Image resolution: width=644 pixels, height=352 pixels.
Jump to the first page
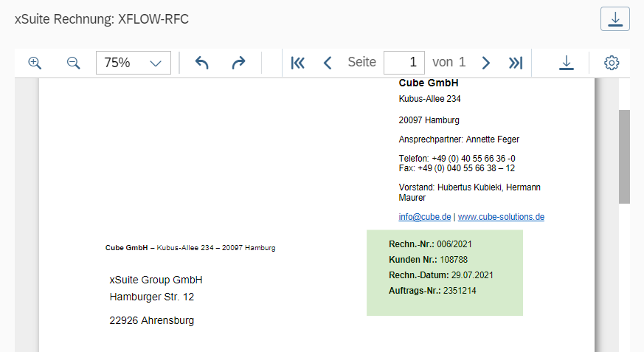click(x=298, y=63)
